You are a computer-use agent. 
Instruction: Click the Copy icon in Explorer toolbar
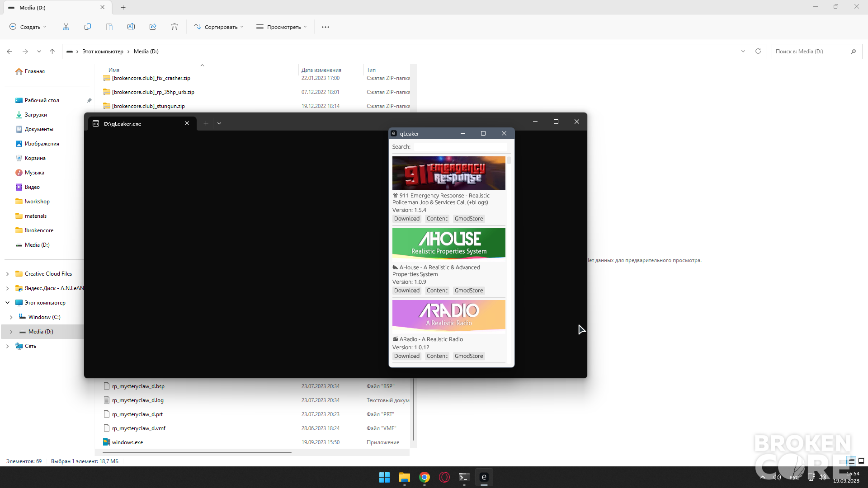click(x=88, y=27)
